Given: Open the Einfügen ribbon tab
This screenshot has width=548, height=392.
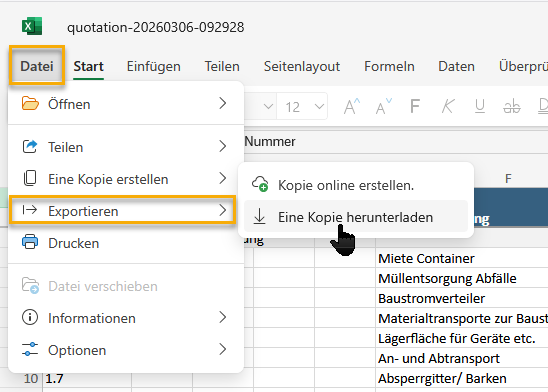Looking at the screenshot, I should [x=153, y=66].
